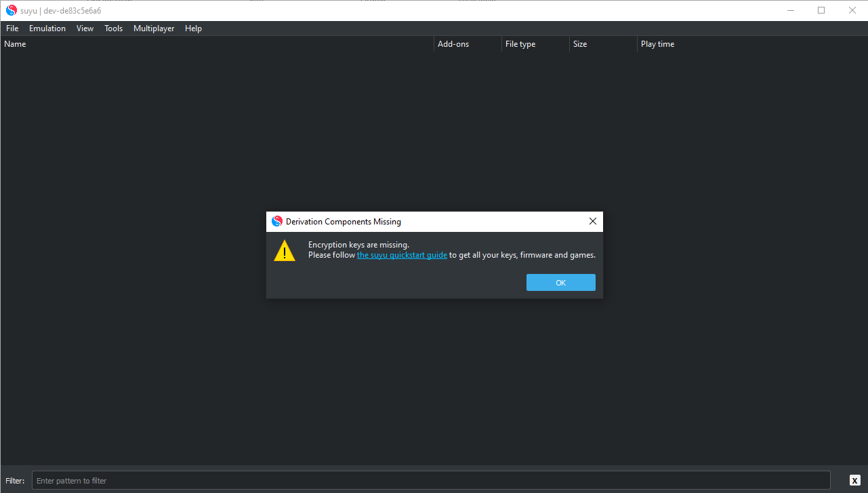The image size is (868, 493).
Task: Open the Emulation menu
Action: (47, 28)
